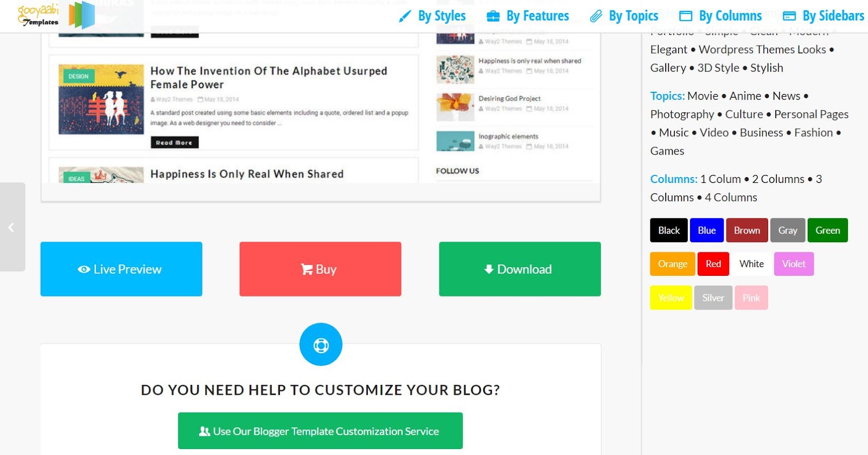Click the Read More button in preview
The image size is (868, 455).
pos(174,142)
